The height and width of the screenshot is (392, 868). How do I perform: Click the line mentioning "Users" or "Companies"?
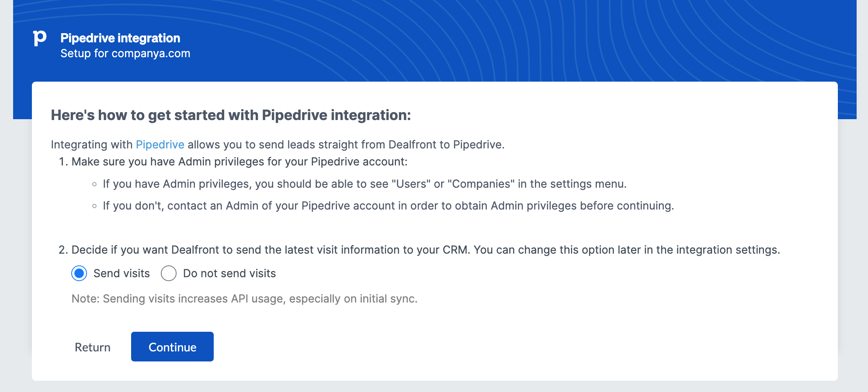[365, 184]
